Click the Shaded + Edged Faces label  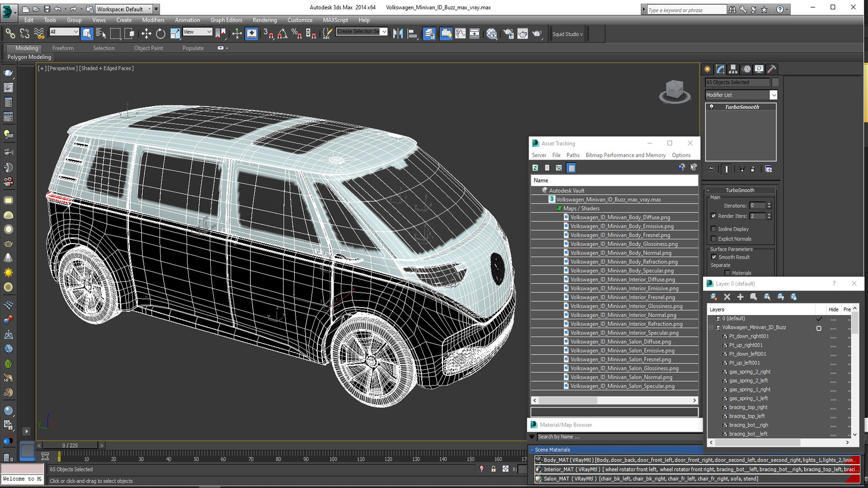[x=106, y=68]
